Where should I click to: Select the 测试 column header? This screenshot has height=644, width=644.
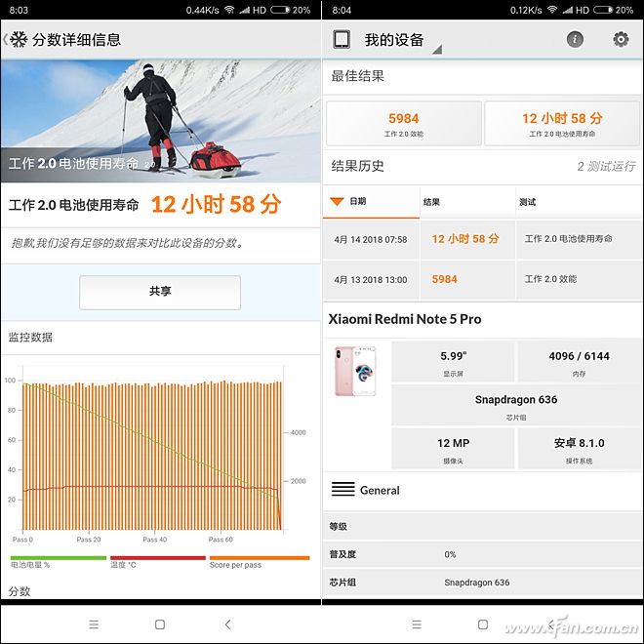click(579, 202)
